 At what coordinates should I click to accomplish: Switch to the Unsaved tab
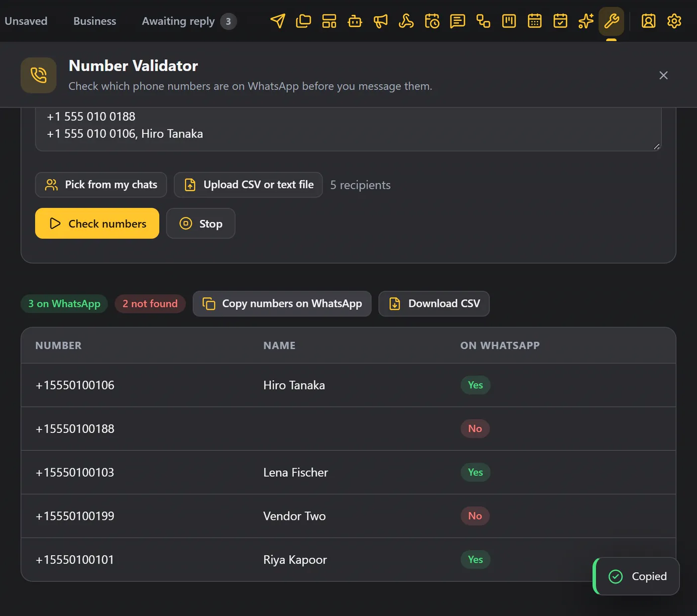point(26,21)
